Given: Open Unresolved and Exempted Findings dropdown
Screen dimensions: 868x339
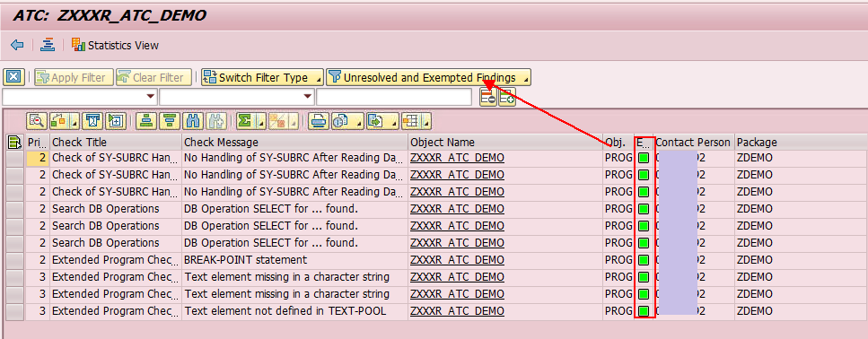Looking at the screenshot, I should pyautogui.click(x=428, y=77).
